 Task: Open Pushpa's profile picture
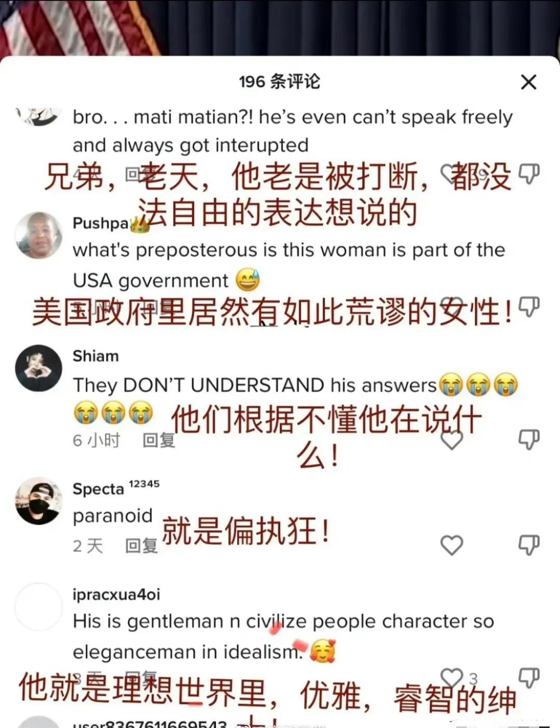39,235
